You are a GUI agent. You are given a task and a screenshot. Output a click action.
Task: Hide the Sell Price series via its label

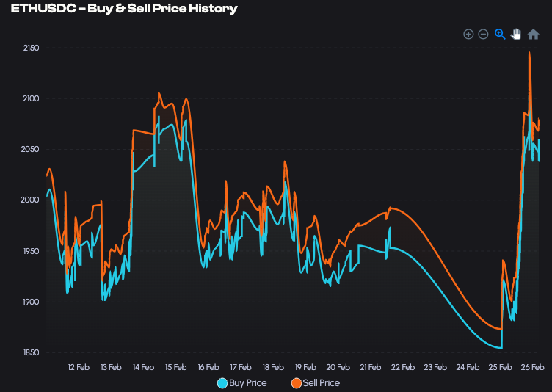click(321, 383)
